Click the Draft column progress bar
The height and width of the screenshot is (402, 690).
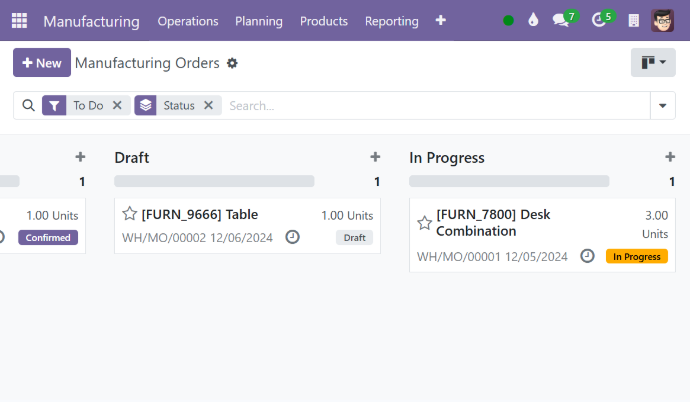coord(214,182)
